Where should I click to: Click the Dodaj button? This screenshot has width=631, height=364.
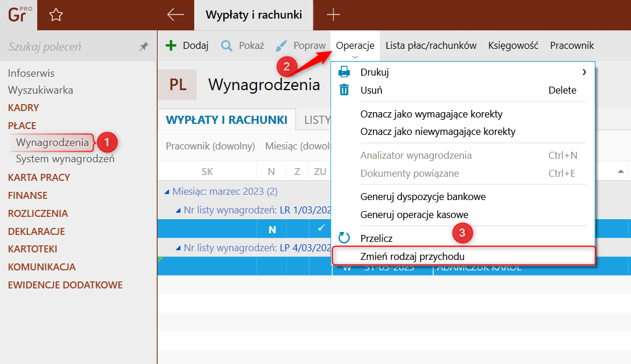(x=187, y=45)
